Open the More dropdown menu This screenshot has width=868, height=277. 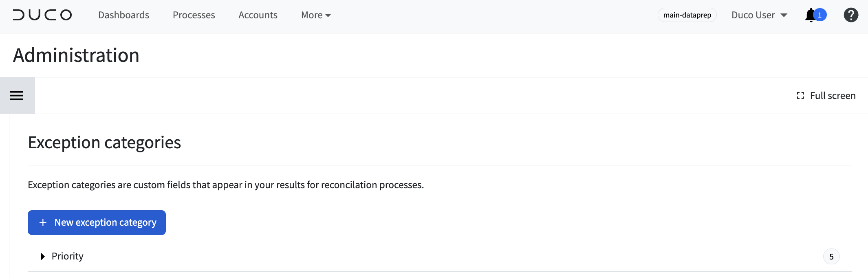tap(316, 15)
